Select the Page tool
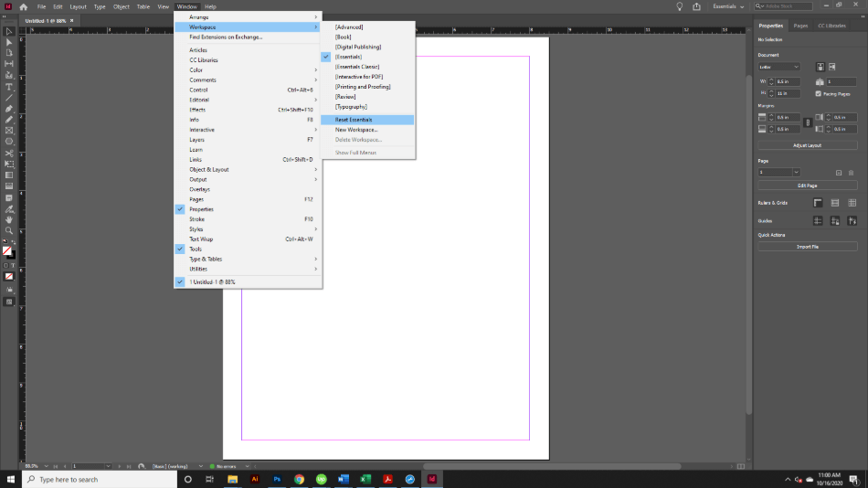Viewport: 868px width, 488px height. pos(9,53)
